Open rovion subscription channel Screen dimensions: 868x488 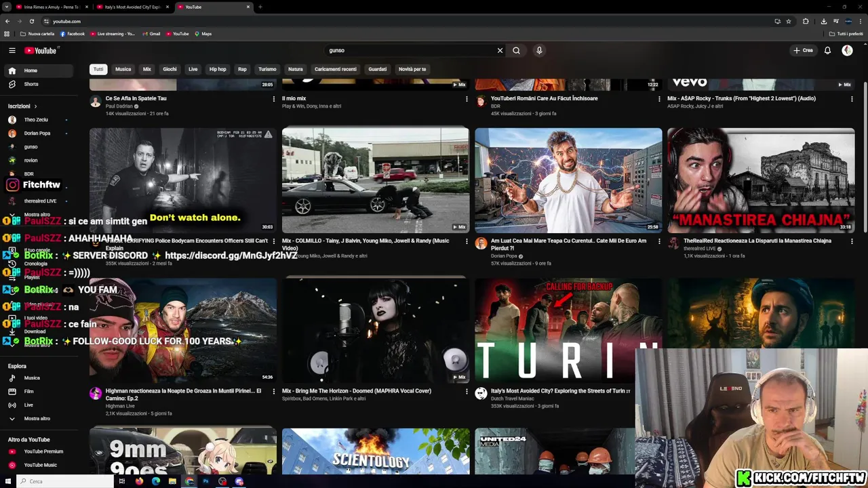pos(39,161)
